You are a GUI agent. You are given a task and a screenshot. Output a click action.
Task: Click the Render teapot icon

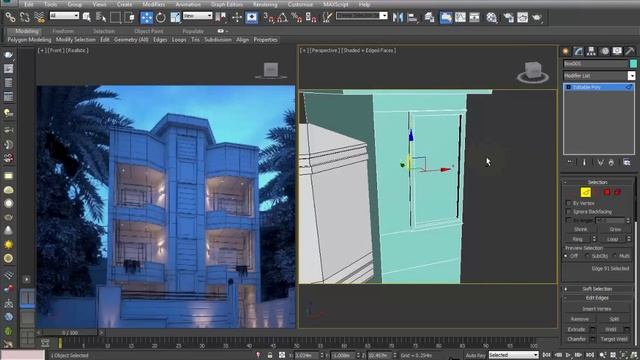[537, 17]
